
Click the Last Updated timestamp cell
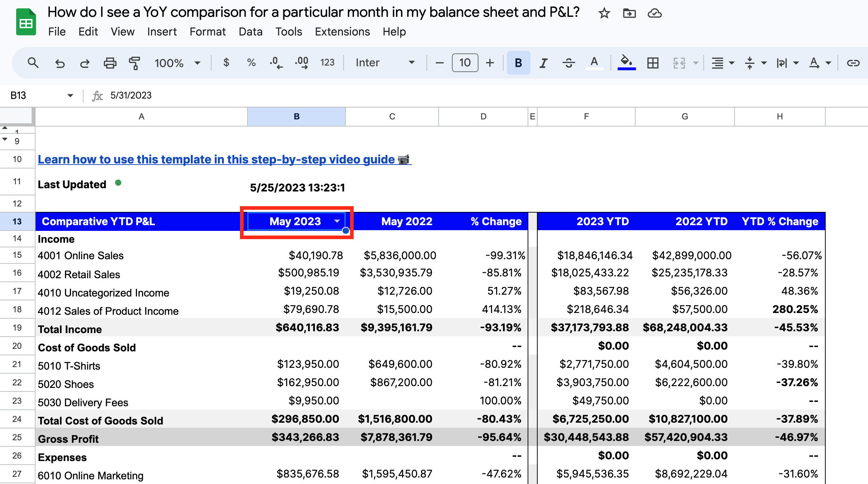click(297, 188)
